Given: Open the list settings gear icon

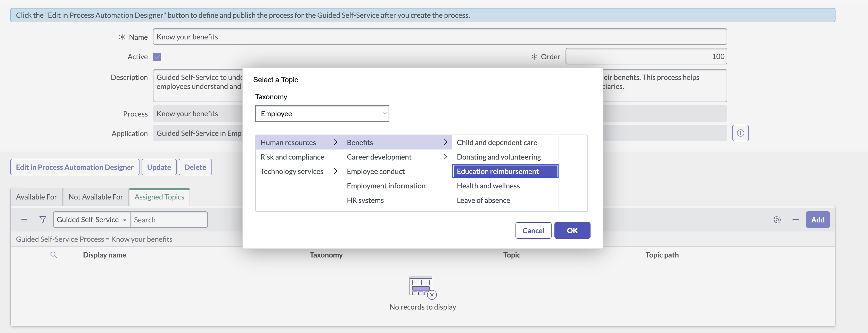Looking at the screenshot, I should pos(777,220).
